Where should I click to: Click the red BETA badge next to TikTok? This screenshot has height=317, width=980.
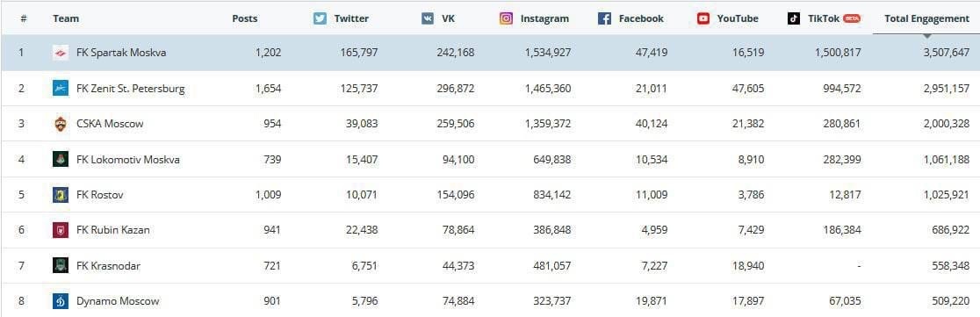point(852,18)
